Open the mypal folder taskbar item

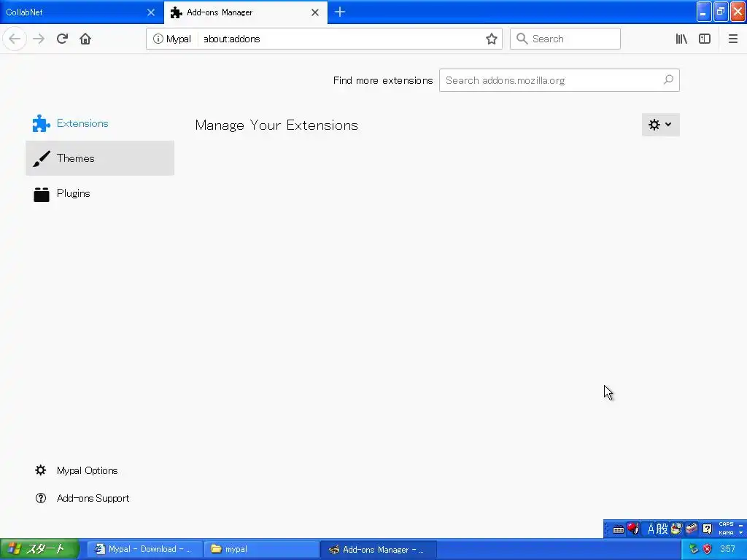click(x=261, y=549)
